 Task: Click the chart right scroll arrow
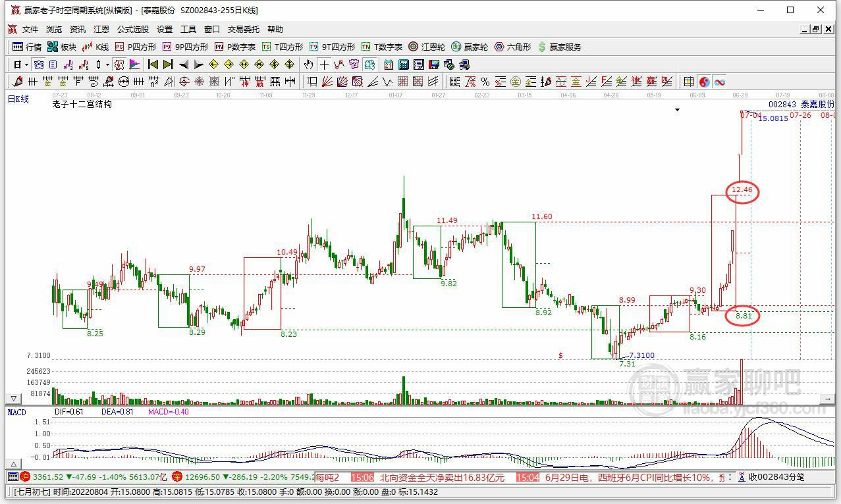click(828, 399)
